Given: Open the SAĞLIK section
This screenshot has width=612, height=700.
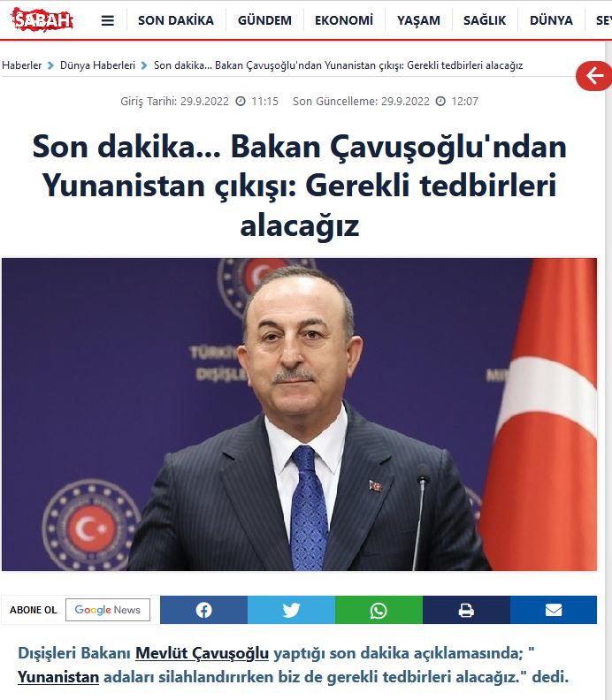Looking at the screenshot, I should pos(485,20).
